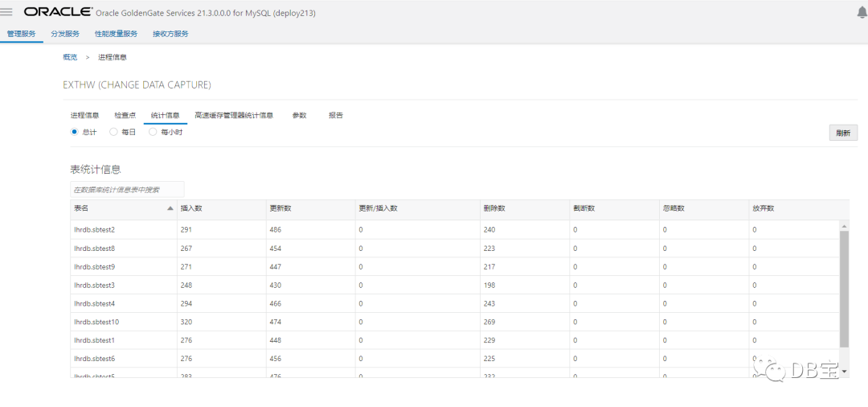The image size is (868, 407).
Task: Click the 更新数 column header
Action: point(310,210)
